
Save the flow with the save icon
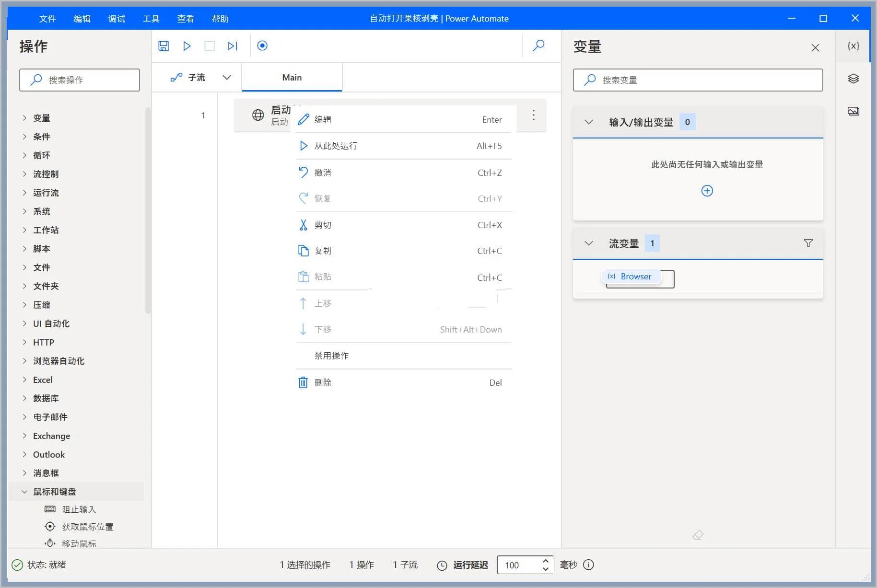pyautogui.click(x=163, y=46)
